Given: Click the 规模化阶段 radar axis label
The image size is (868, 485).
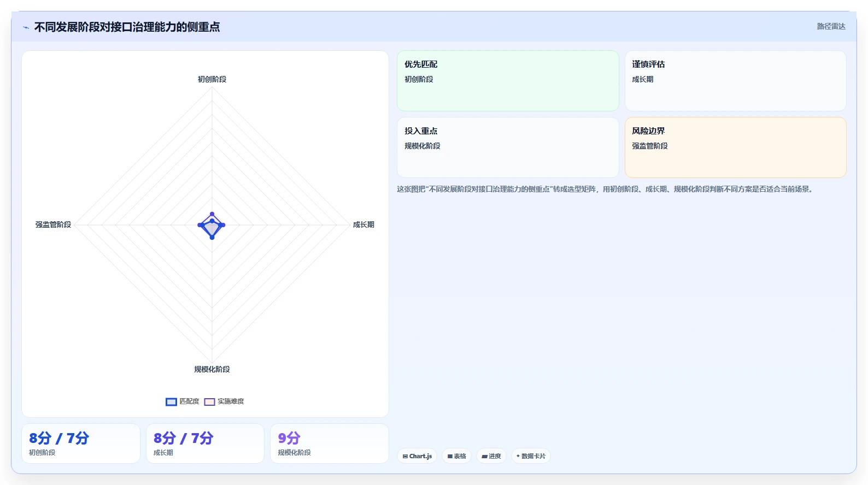Looking at the screenshot, I should (x=212, y=369).
